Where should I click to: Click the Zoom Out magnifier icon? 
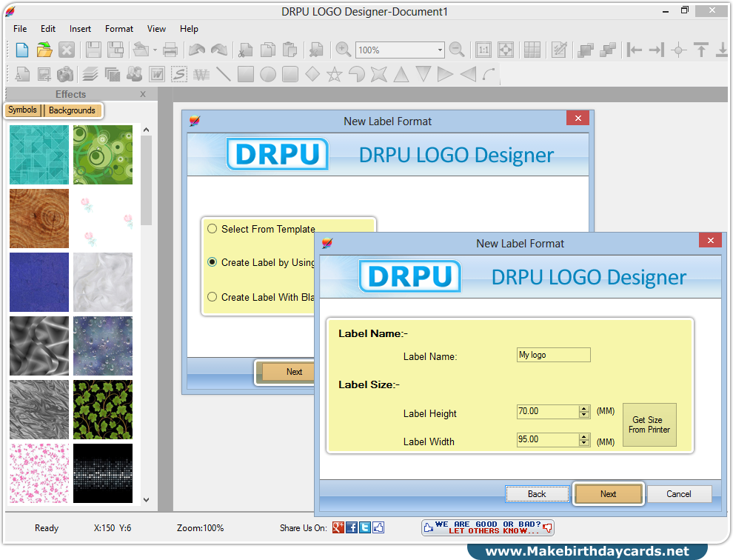457,50
